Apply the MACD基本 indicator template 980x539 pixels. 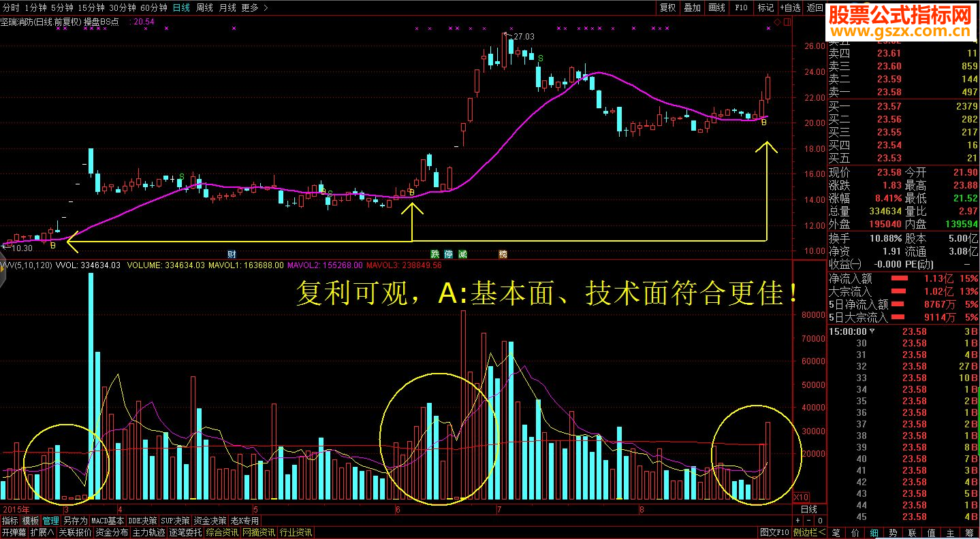tap(108, 521)
